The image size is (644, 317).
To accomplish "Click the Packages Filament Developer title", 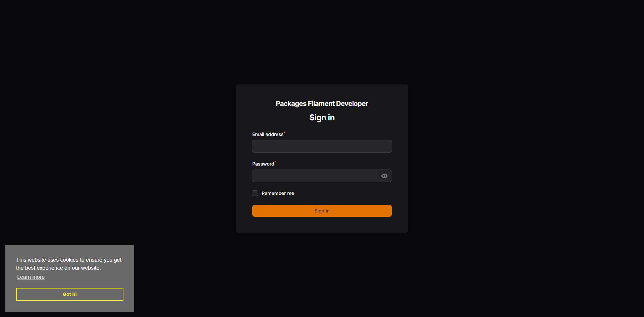I will tap(322, 104).
